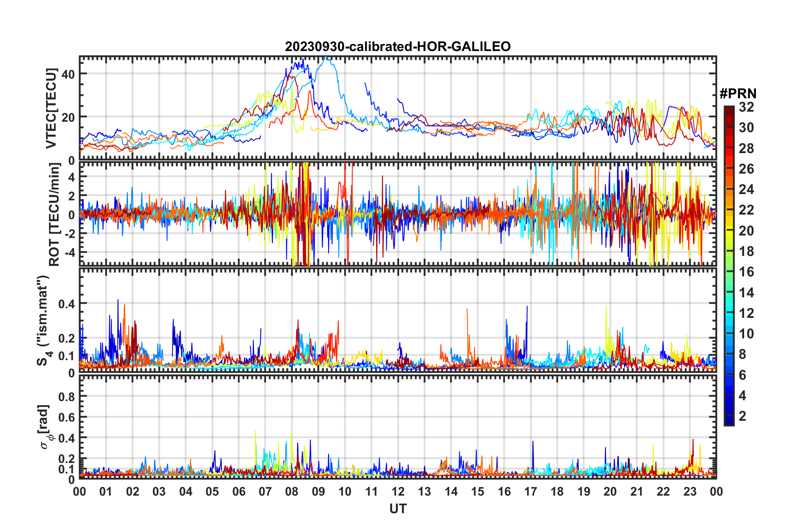Click inside the VTEC plot panel

[x=398, y=108]
